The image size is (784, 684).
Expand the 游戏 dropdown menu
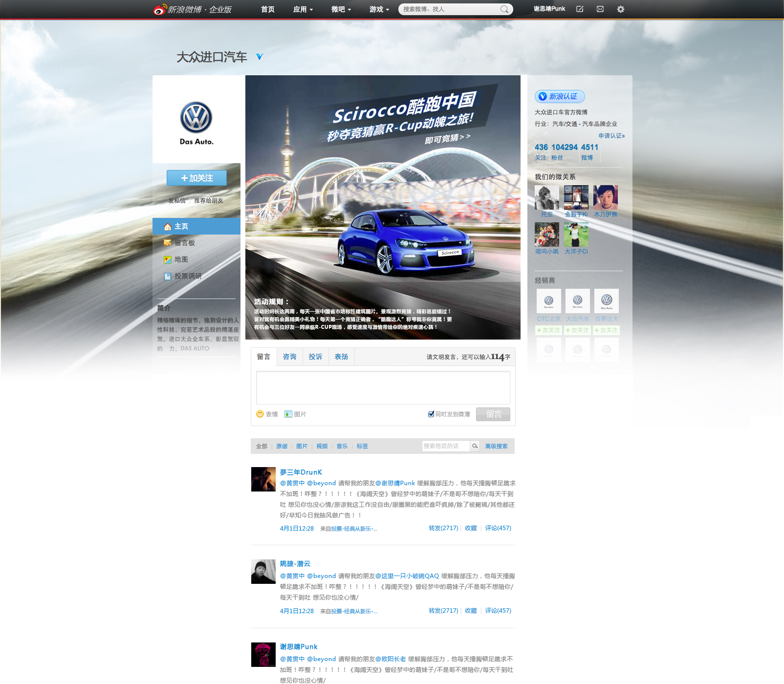point(379,9)
